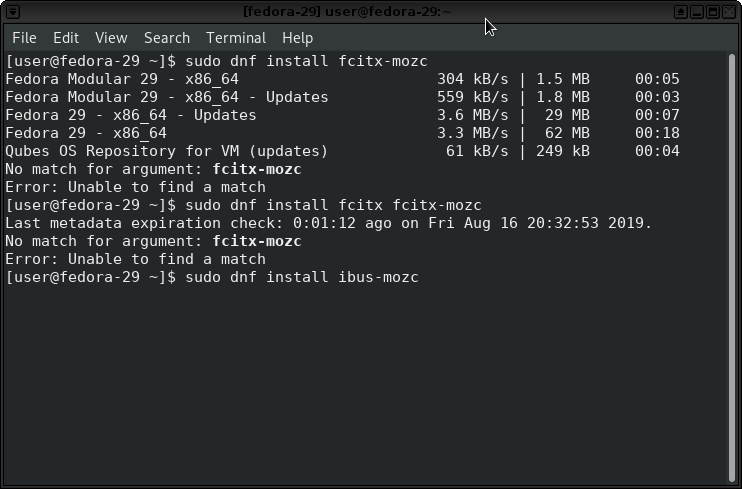Click the Qubes OS Repository output line

tap(167, 151)
